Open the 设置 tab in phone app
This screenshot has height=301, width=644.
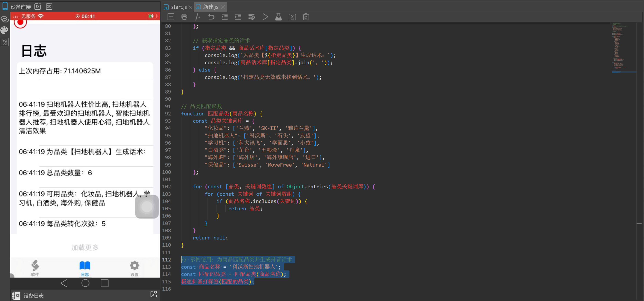coord(135,268)
